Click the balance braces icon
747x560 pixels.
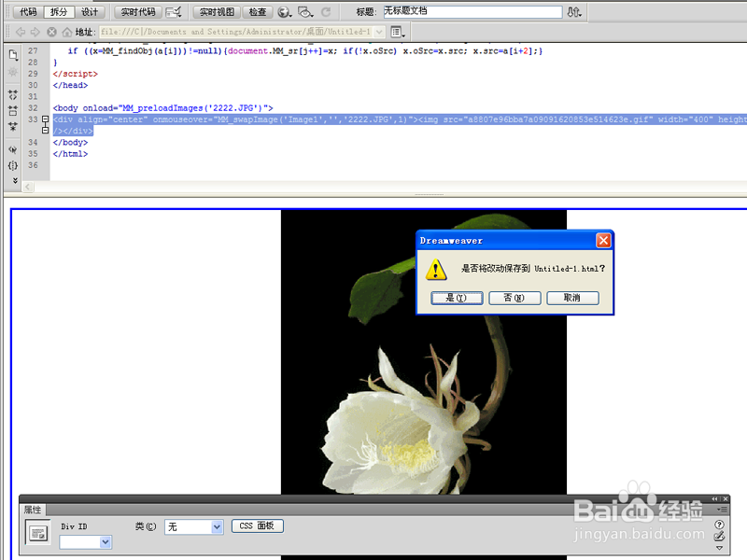coord(13,166)
